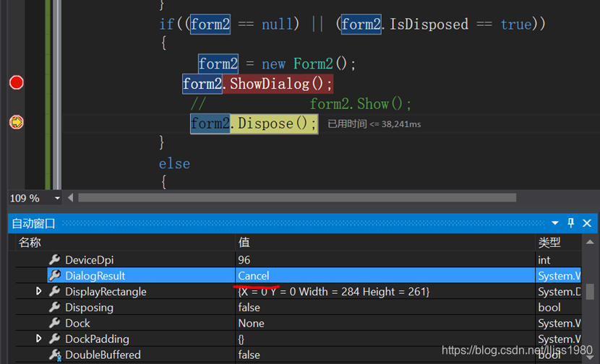Select the DisplayRectangle row name
Image resolution: width=600 pixels, height=364 pixels.
tap(106, 292)
